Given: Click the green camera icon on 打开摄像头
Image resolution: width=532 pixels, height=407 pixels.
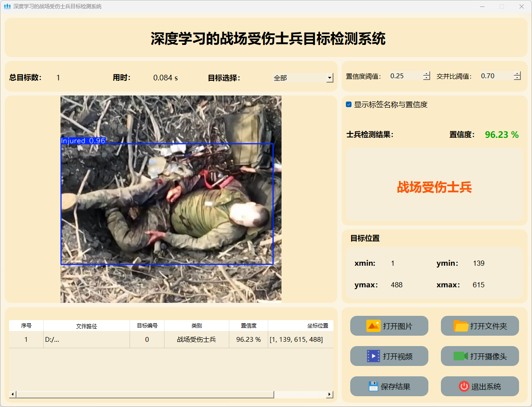Looking at the screenshot, I should point(460,356).
